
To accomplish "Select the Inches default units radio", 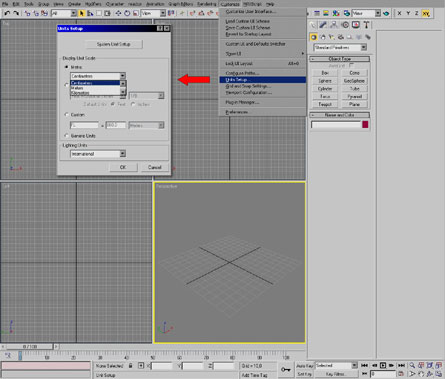I will tap(133, 104).
